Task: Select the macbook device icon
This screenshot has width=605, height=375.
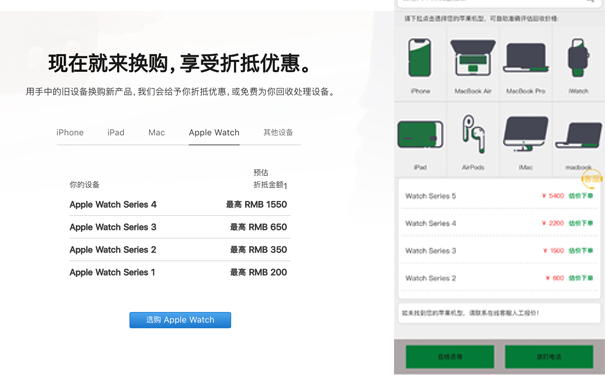Action: coord(578,135)
